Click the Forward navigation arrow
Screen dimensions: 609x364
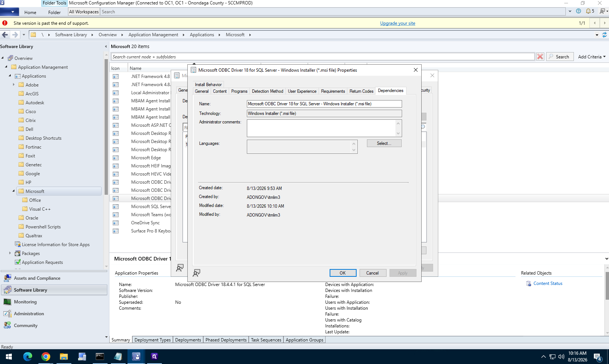click(x=15, y=35)
